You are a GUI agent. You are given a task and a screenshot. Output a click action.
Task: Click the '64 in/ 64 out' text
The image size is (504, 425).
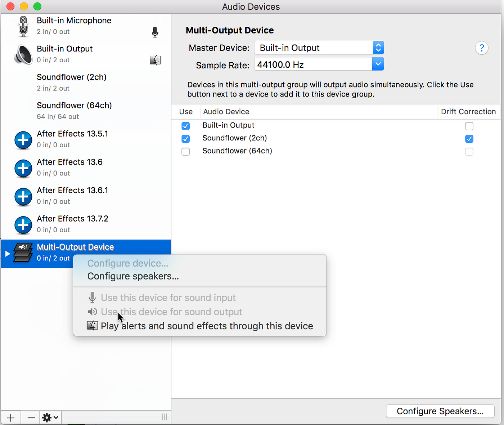pos(58,117)
